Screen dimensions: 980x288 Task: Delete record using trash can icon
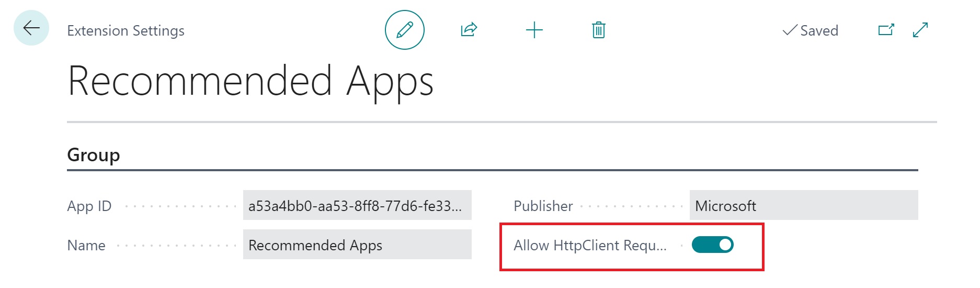pos(598,30)
